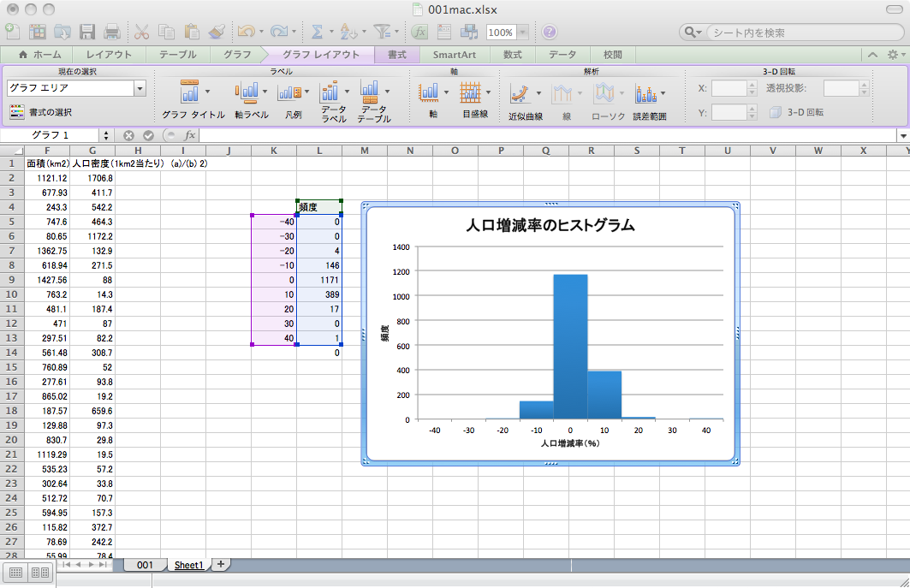Switch to the 書式 ribbon tab
Viewport: 910px width, 588px height.
click(396, 54)
